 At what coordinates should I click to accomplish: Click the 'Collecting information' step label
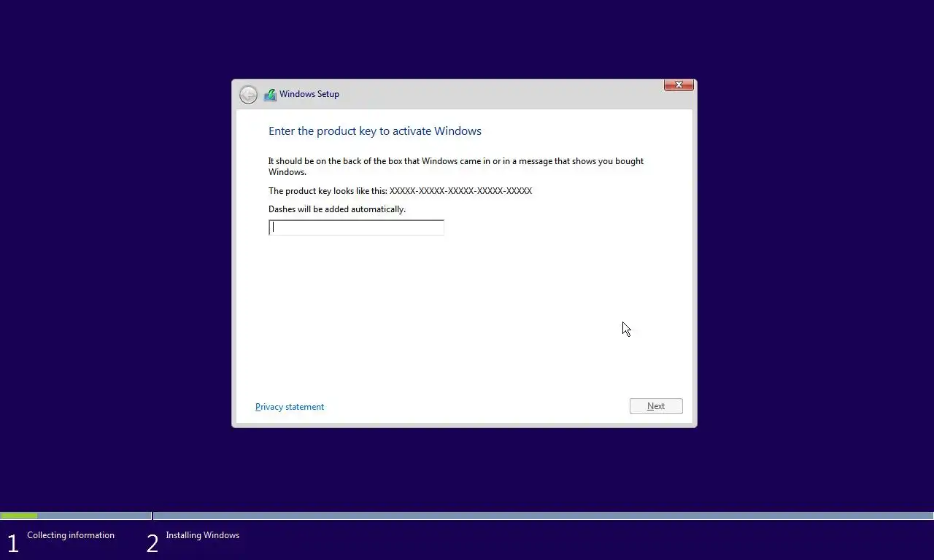tap(71, 535)
